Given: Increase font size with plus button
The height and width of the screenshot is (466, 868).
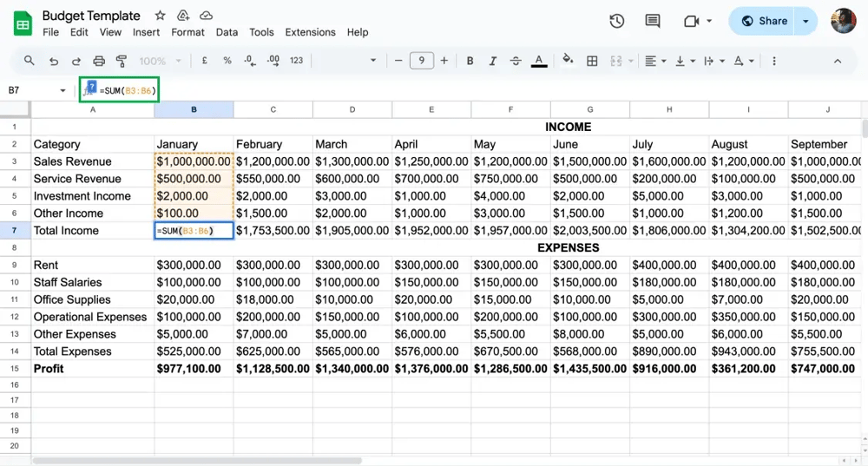Looking at the screenshot, I should point(444,61).
